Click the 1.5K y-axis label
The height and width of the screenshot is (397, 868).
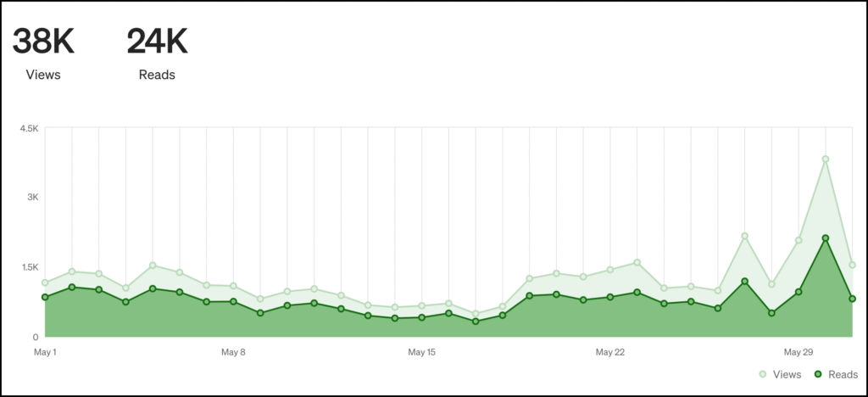[x=29, y=266]
